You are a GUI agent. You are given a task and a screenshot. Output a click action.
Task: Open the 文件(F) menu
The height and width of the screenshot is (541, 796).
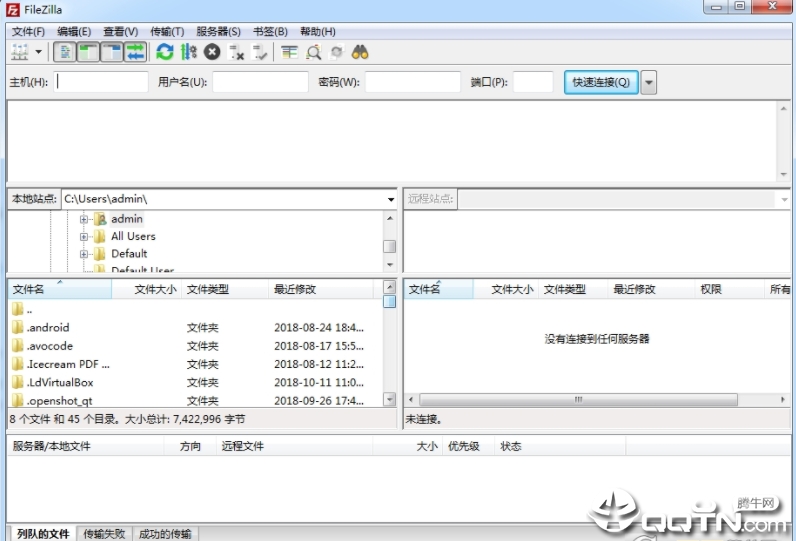tap(28, 31)
